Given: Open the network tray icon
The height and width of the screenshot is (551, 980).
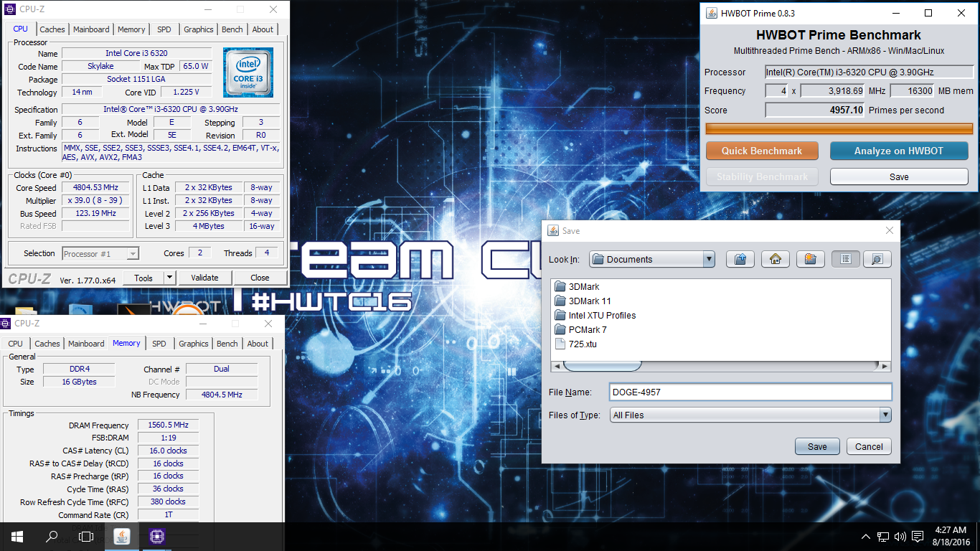Looking at the screenshot, I should [884, 537].
